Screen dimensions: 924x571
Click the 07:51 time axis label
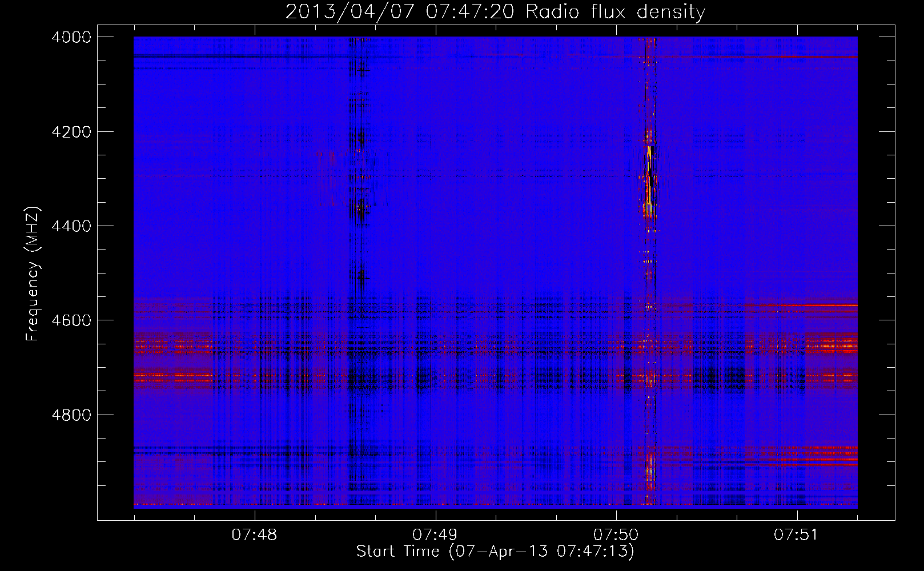point(797,534)
